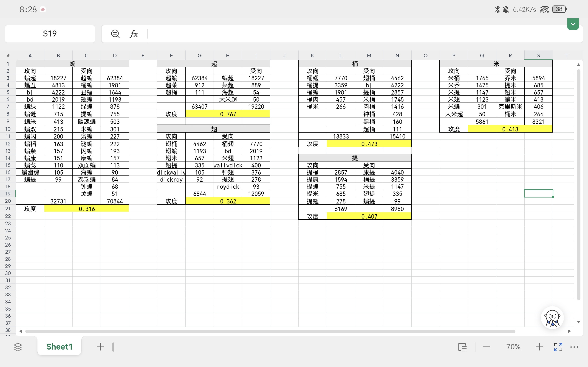
Task: Click the select-all corner triangle
Action: point(8,55)
